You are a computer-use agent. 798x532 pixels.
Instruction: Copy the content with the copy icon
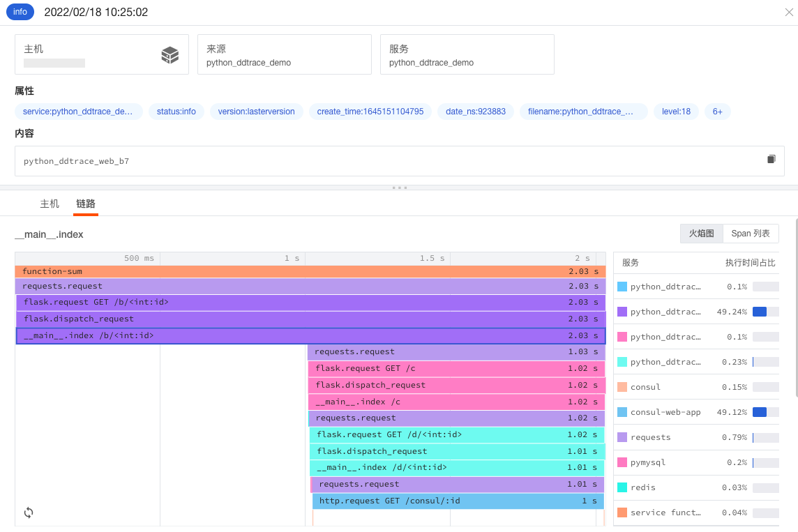771,159
